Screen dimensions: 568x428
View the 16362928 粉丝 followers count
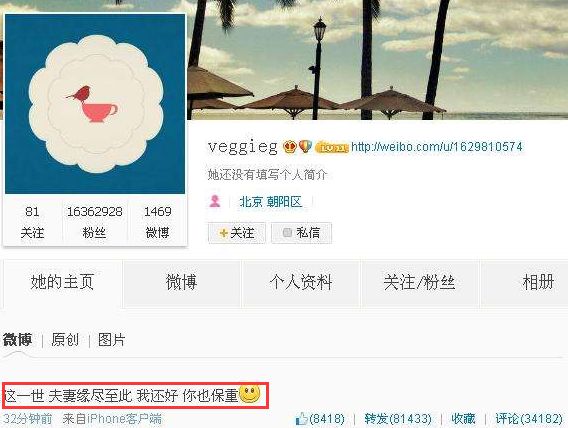(95, 222)
